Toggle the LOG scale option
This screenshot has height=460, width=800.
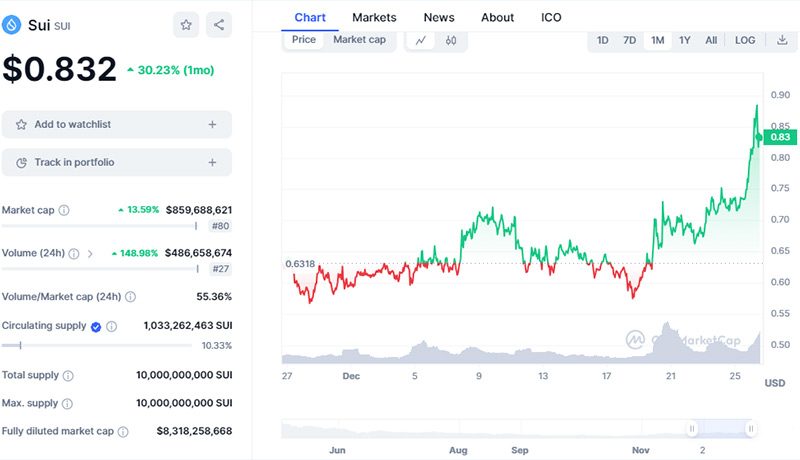[745, 40]
